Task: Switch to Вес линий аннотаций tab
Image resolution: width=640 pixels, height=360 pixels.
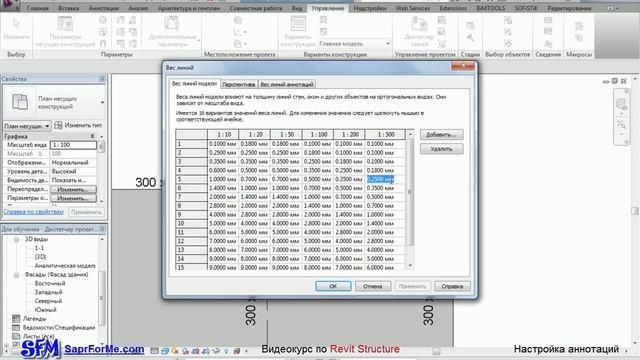Action: click(x=287, y=84)
